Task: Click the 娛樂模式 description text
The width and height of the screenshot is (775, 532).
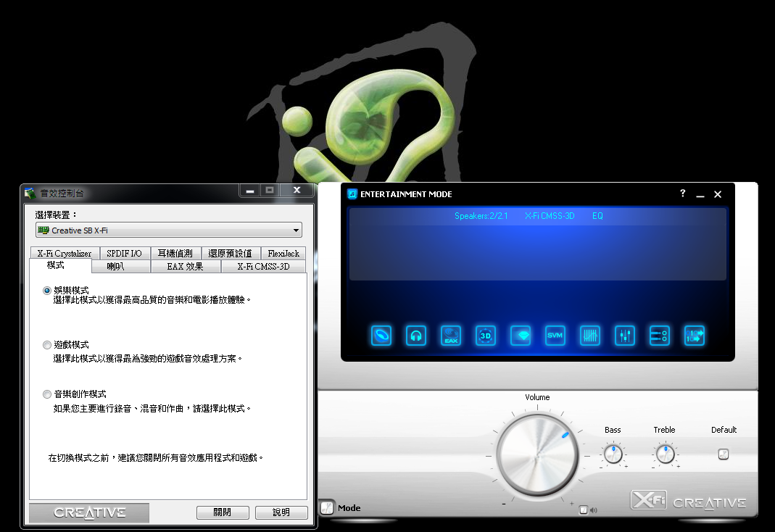Action: pos(152,300)
